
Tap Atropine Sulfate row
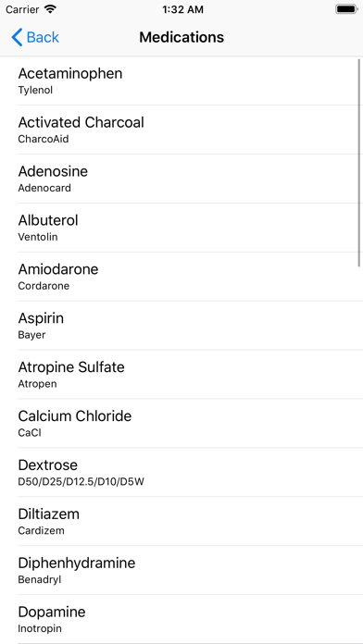pyautogui.click(x=181, y=374)
